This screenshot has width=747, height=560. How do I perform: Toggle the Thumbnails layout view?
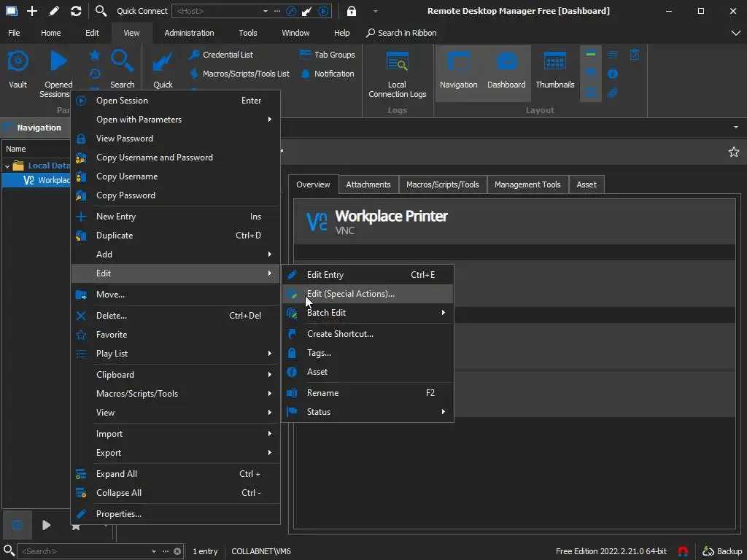(x=554, y=71)
